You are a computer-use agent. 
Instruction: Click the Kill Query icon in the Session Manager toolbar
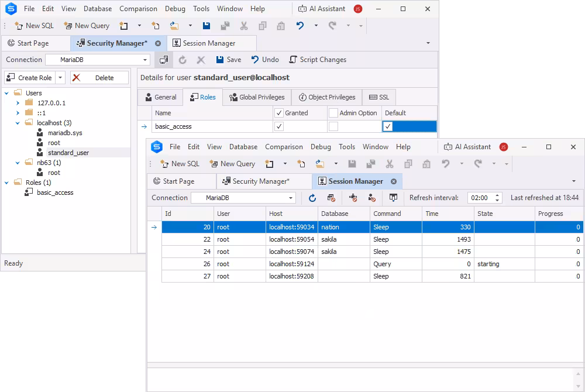click(331, 198)
